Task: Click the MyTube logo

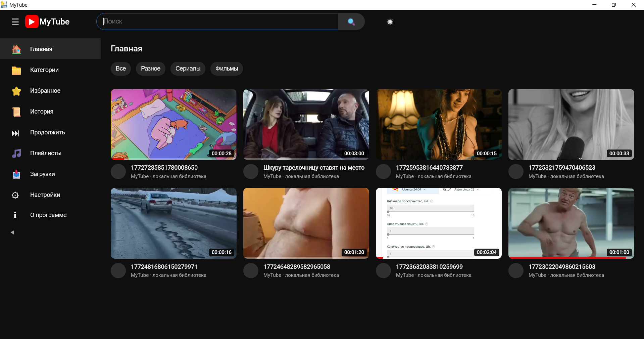Action: click(x=47, y=22)
